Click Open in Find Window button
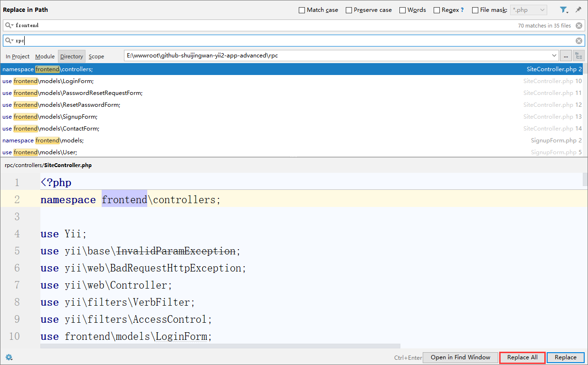 coord(460,357)
